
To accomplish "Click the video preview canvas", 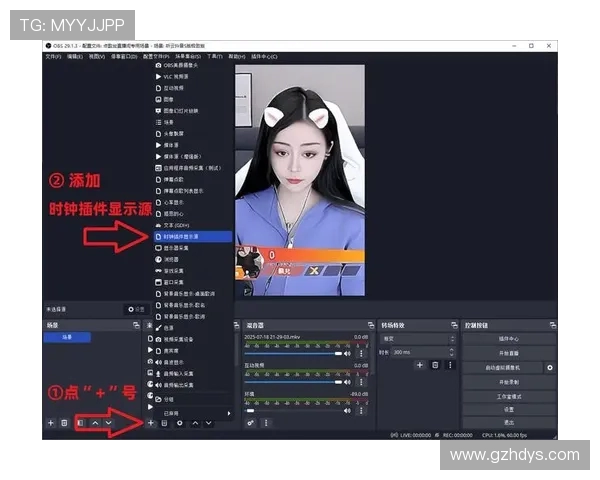I will [x=300, y=180].
